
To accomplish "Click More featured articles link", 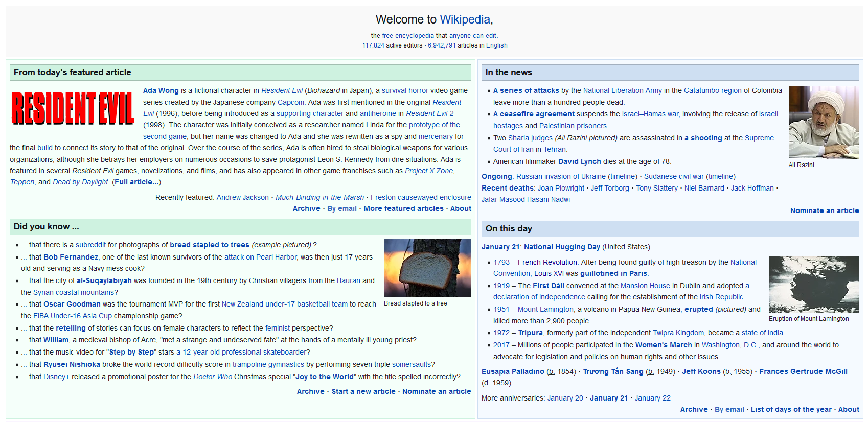I will pyautogui.click(x=403, y=208).
